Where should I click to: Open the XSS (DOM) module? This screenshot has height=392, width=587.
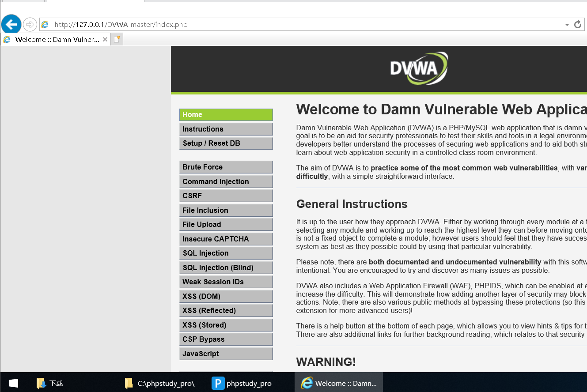click(226, 296)
